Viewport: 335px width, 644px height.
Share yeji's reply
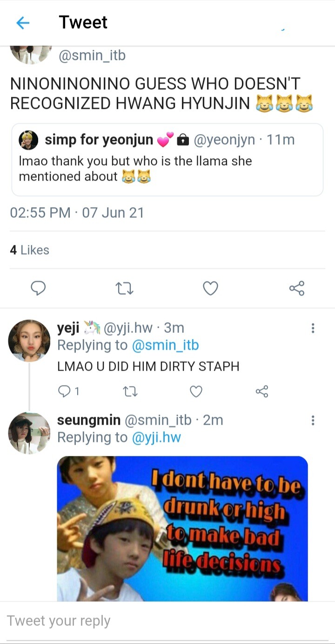[x=262, y=392]
